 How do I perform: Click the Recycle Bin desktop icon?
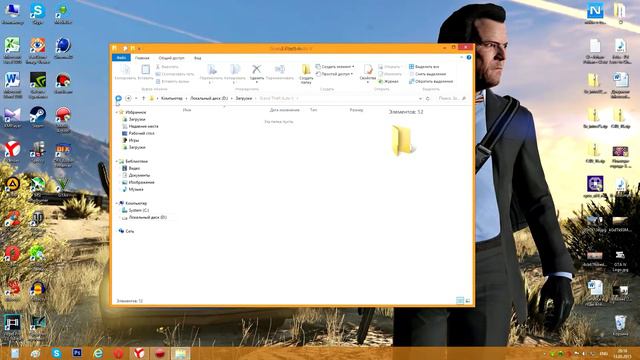point(620,325)
